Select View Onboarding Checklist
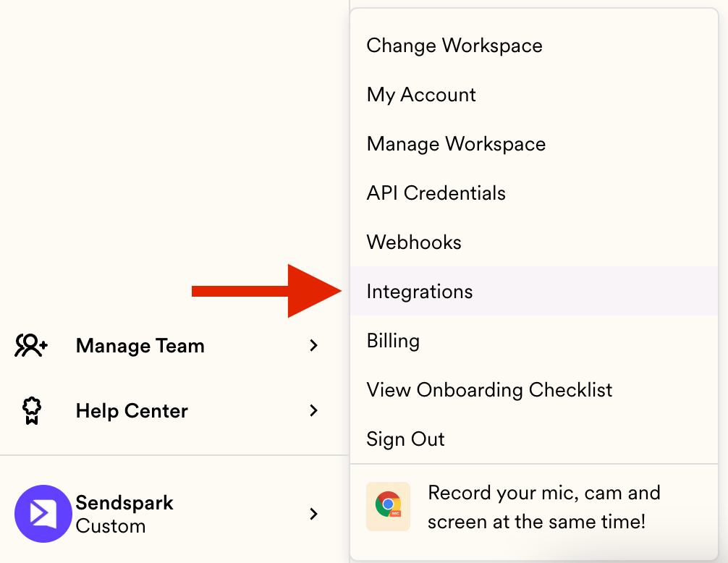 [534, 390]
